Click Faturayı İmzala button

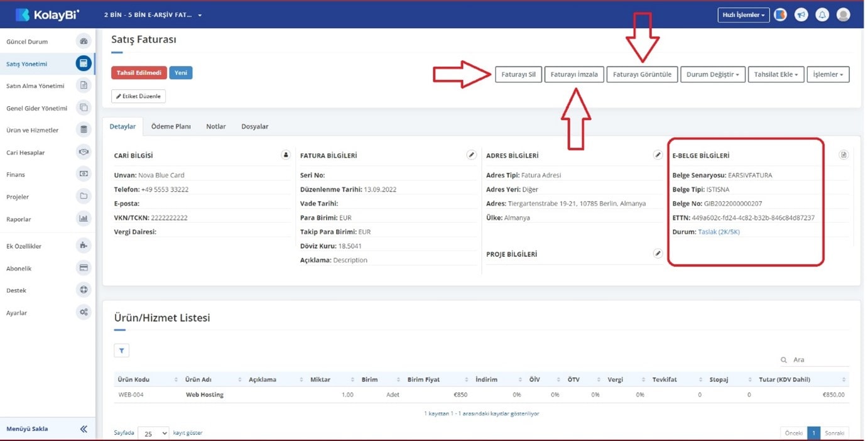[574, 74]
